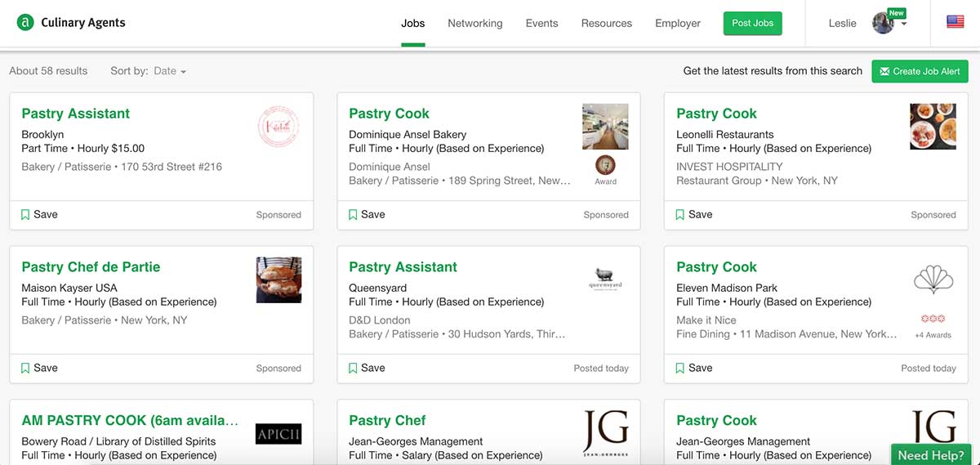Click the Leslie username text
Image resolution: width=980 pixels, height=465 pixels.
point(842,23)
